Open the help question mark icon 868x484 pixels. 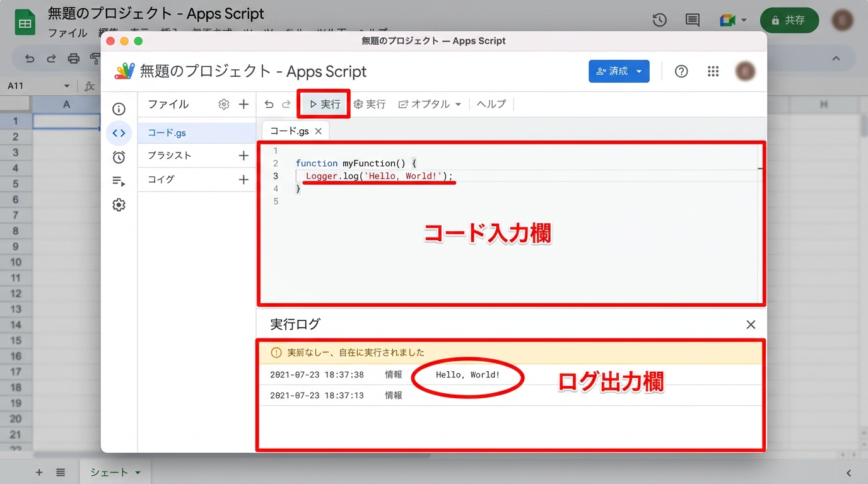coord(681,71)
